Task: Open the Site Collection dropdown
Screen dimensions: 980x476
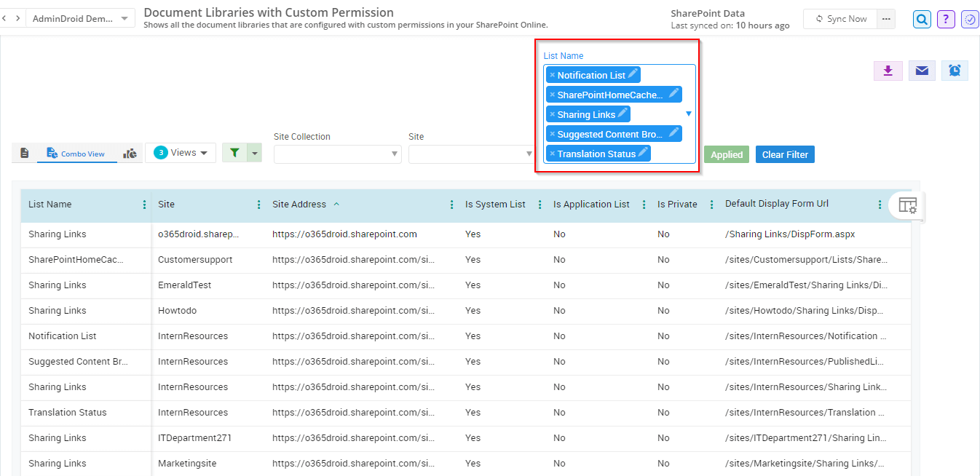Action: (x=337, y=154)
